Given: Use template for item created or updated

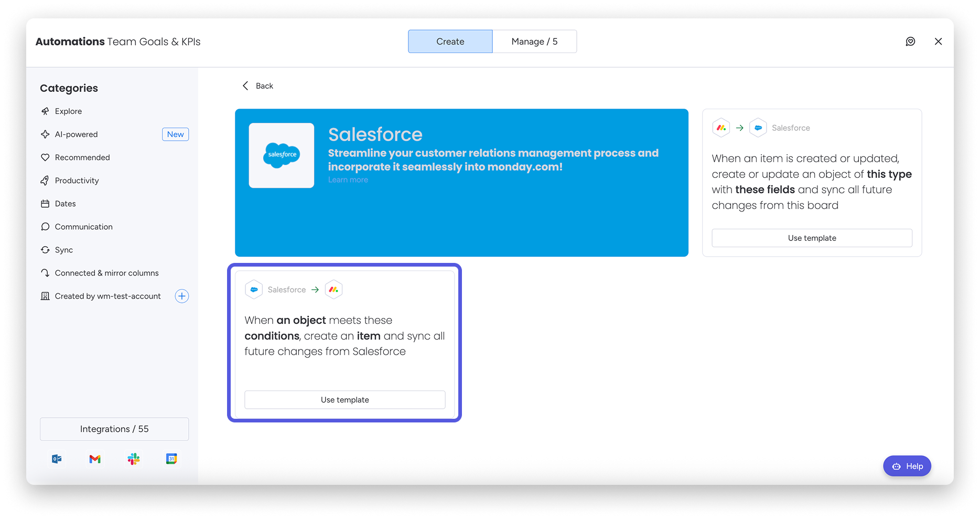Looking at the screenshot, I should click(x=812, y=238).
